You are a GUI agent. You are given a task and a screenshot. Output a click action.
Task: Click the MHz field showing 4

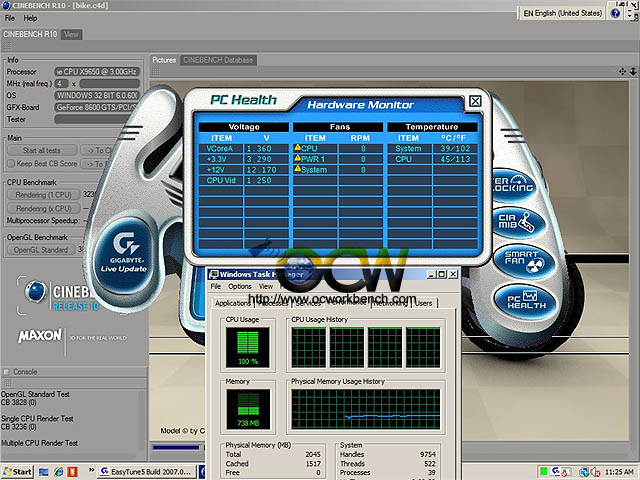coord(62,84)
